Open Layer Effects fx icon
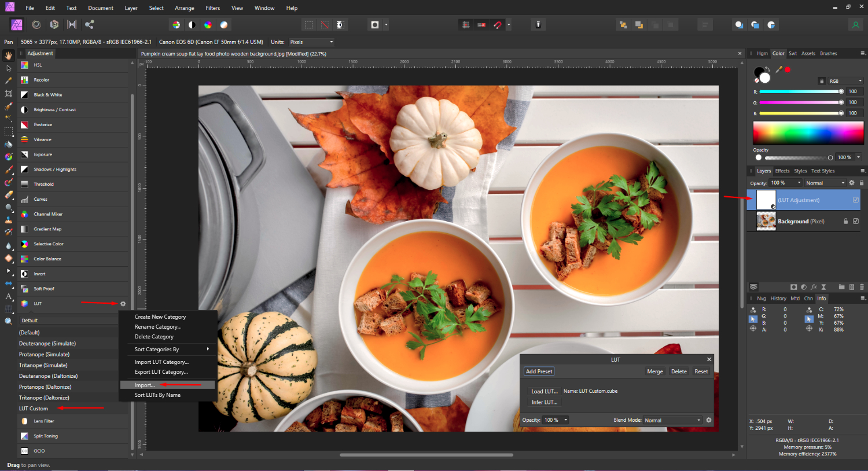Screen dimensions: 868x471 (x=814, y=287)
